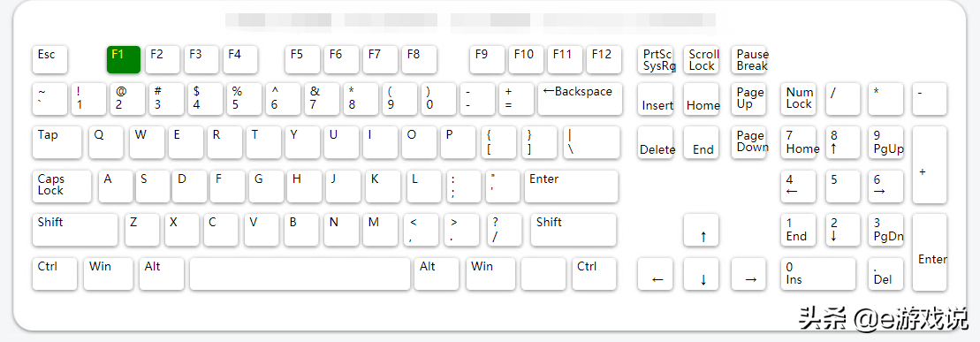980x342 pixels.
Task: Click numpad 6 right arrow key
Action: tap(885, 186)
